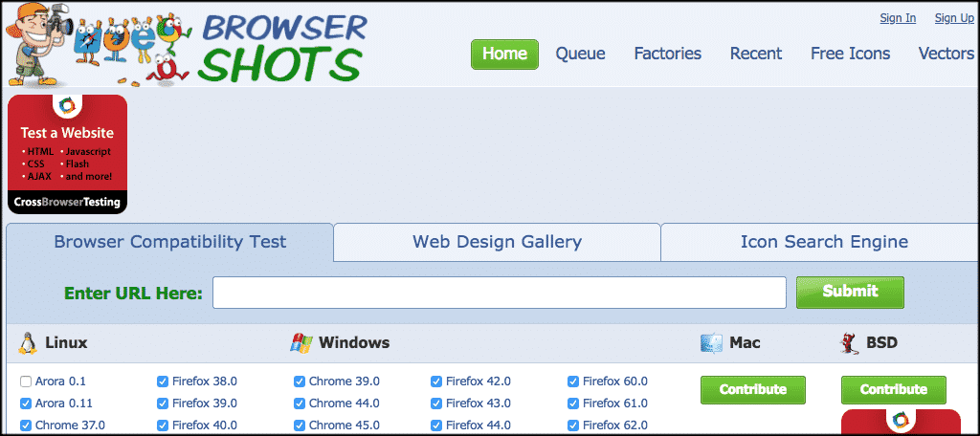Uncheck the Arora 0.11 checkbox
The image size is (980, 436).
click(x=26, y=403)
